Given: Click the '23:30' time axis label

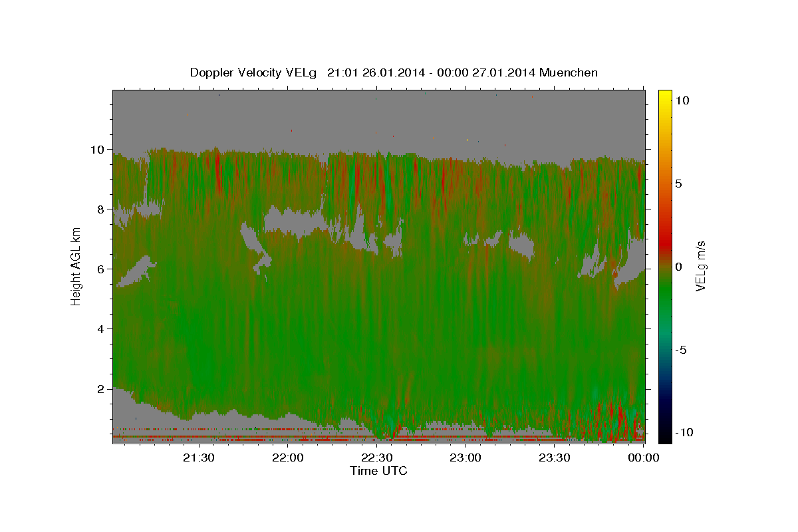Looking at the screenshot, I should (555, 457).
